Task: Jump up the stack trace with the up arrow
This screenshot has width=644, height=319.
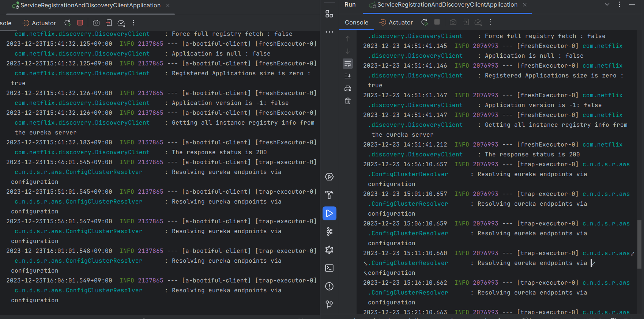Action: [348, 39]
